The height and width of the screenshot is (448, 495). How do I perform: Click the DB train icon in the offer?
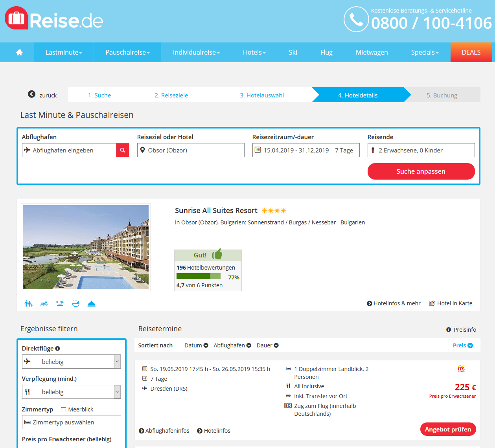point(288,406)
